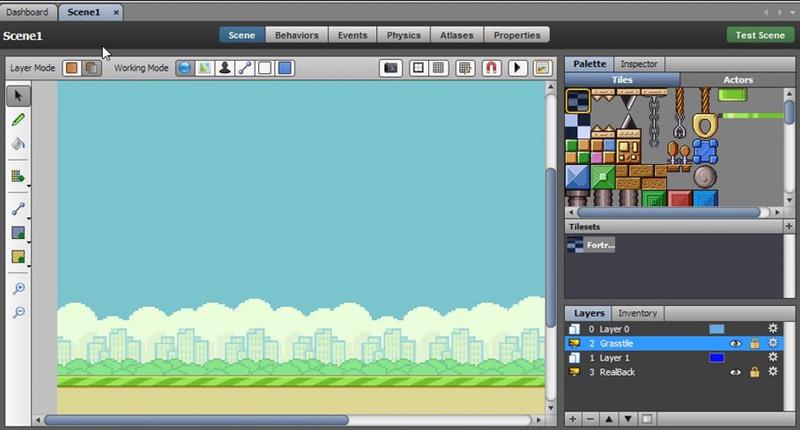Switch to the Behaviors tab
This screenshot has height=430, width=800.
click(297, 35)
